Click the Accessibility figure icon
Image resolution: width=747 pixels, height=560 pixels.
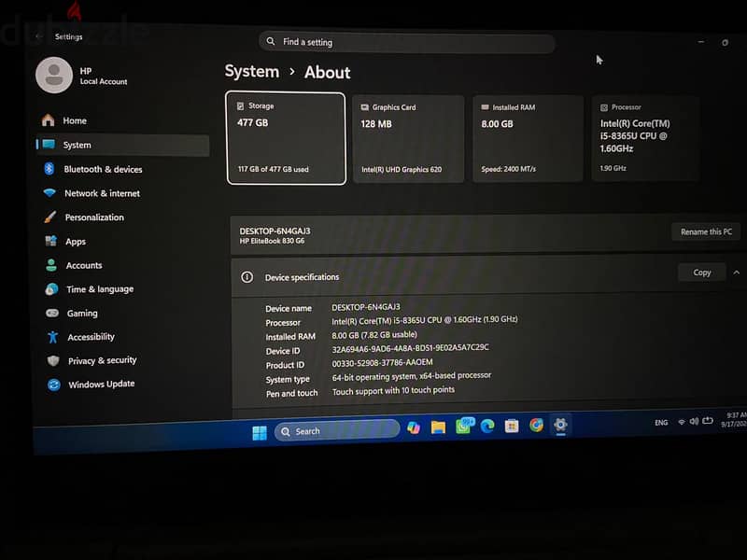pyautogui.click(x=52, y=337)
